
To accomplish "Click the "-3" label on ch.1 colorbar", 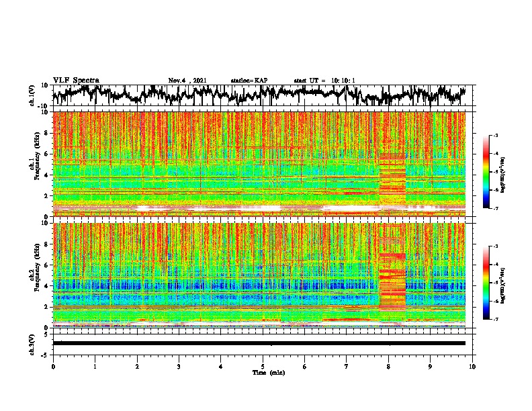I will 495,135.
